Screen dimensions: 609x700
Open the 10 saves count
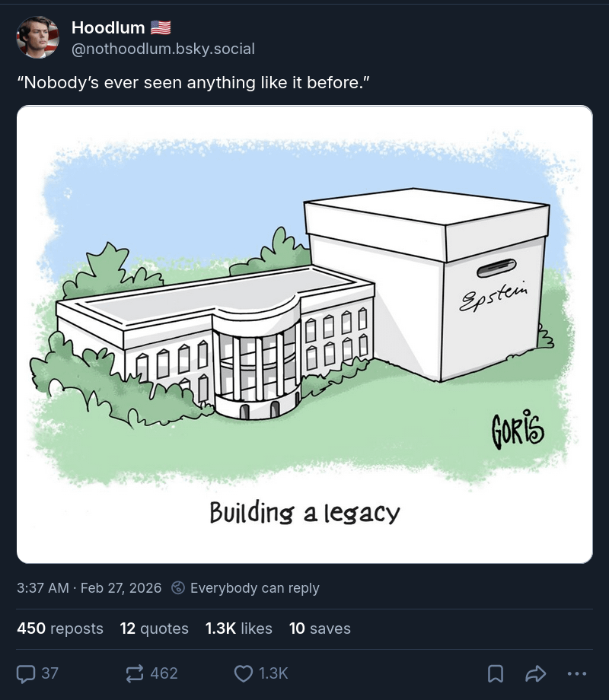pyautogui.click(x=320, y=628)
